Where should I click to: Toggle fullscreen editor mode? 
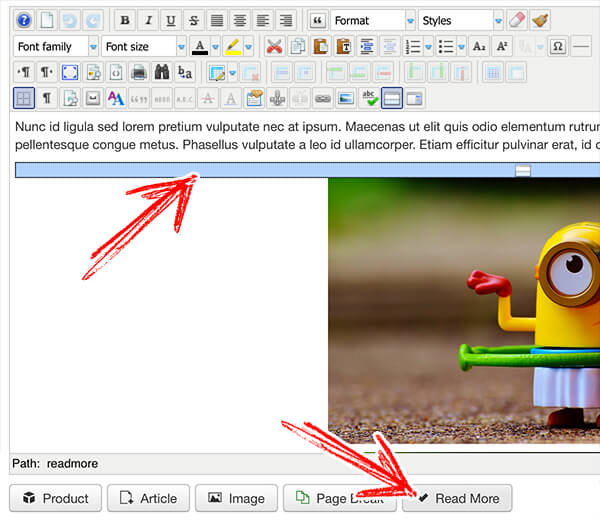70,72
